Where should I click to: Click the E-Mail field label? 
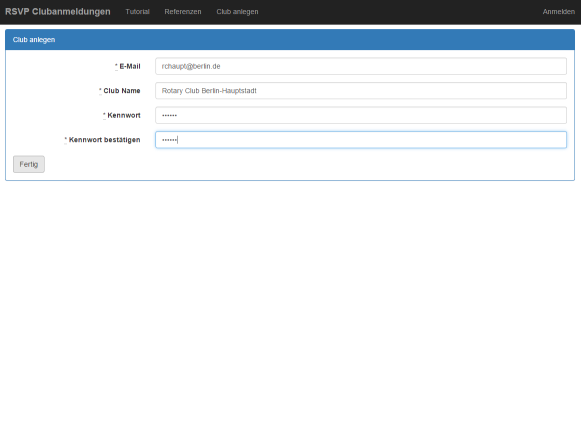coord(130,66)
